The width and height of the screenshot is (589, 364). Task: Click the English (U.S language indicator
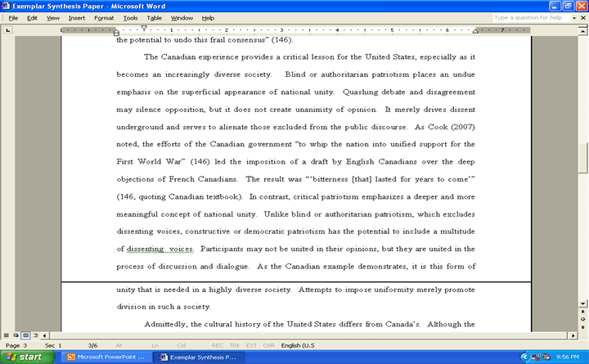click(298, 345)
